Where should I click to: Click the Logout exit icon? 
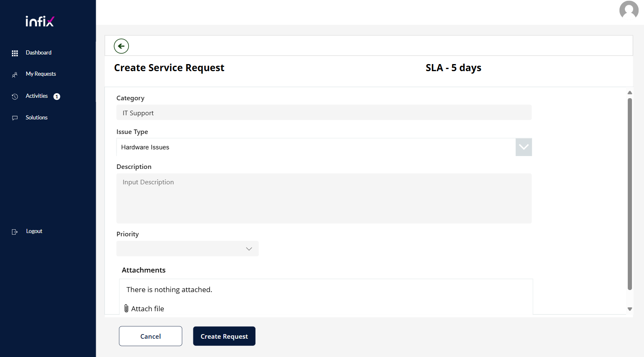tap(15, 232)
